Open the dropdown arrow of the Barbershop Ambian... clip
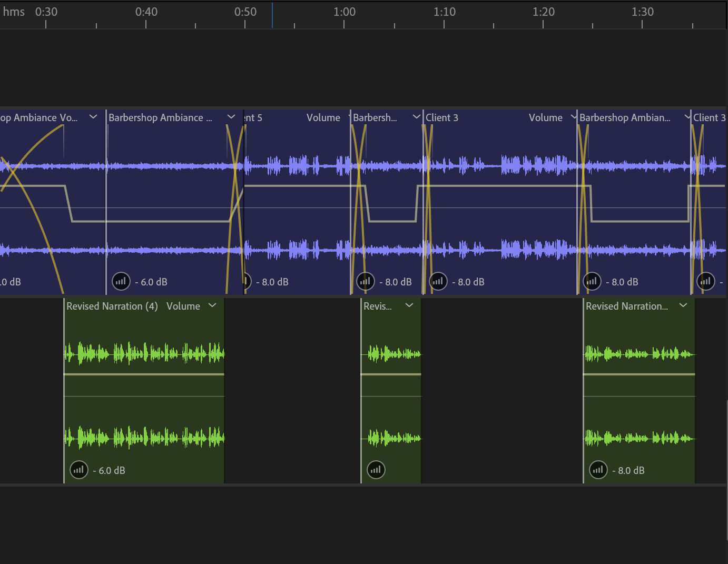This screenshot has width=728, height=564. click(x=687, y=117)
